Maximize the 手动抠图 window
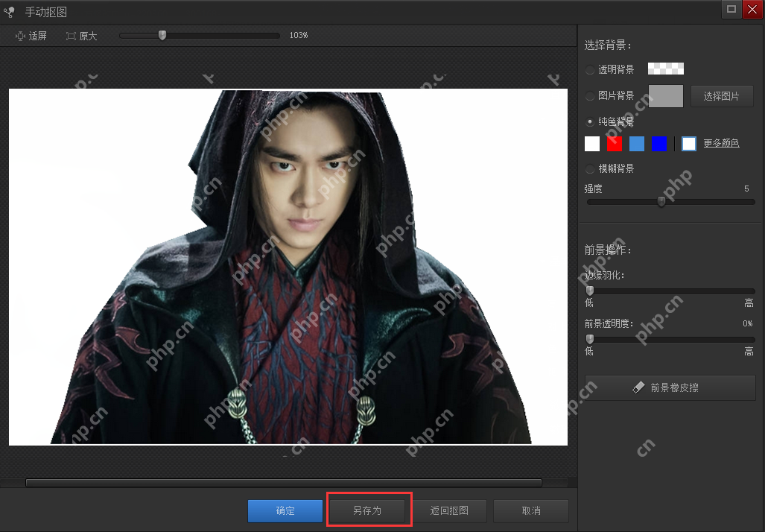 click(x=731, y=9)
